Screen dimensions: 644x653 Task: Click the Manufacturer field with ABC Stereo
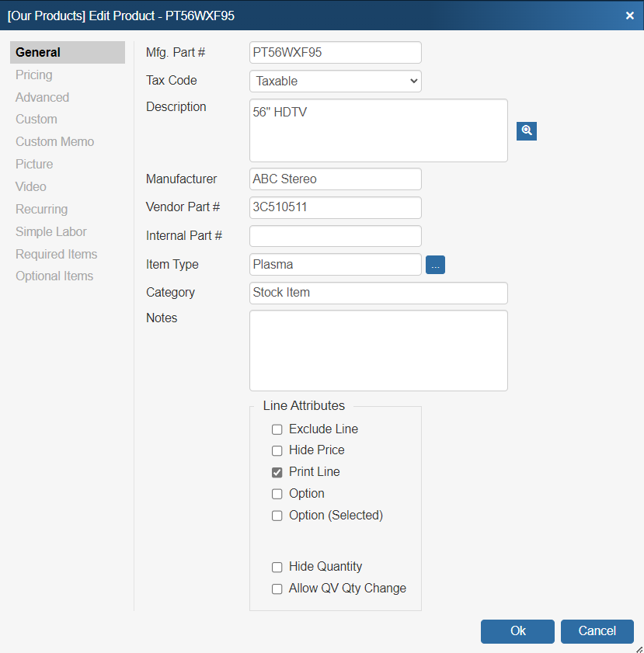coord(336,179)
